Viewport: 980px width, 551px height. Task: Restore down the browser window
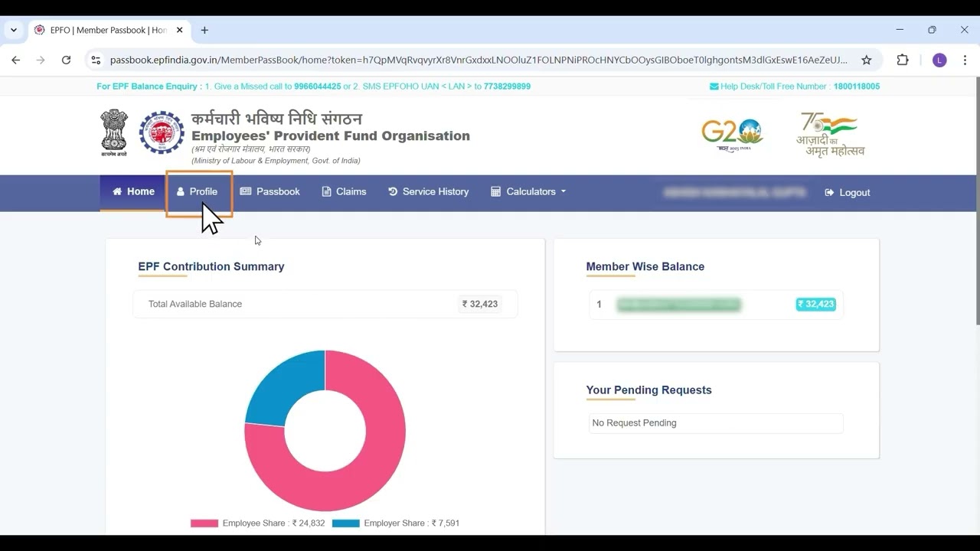tap(932, 30)
